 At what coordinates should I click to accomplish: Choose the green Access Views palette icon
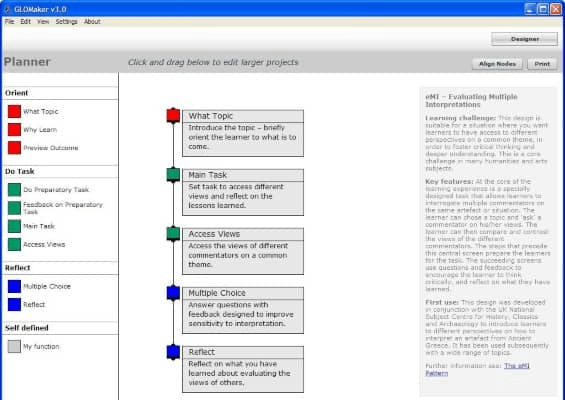[14, 244]
